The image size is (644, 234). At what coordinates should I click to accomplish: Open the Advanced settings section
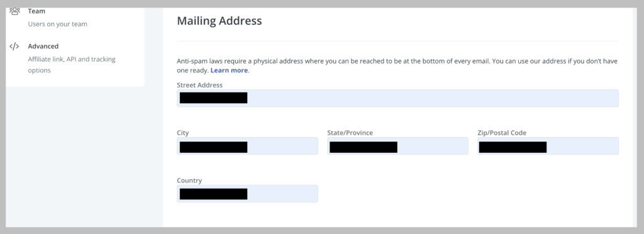(x=43, y=46)
